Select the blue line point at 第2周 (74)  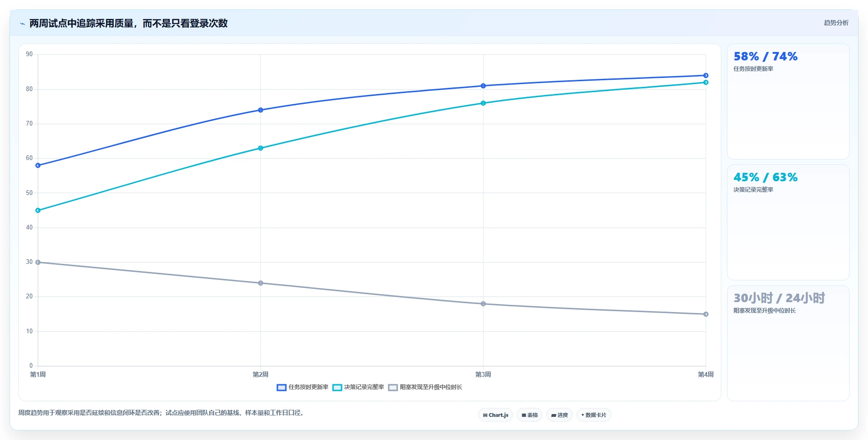tap(260, 110)
